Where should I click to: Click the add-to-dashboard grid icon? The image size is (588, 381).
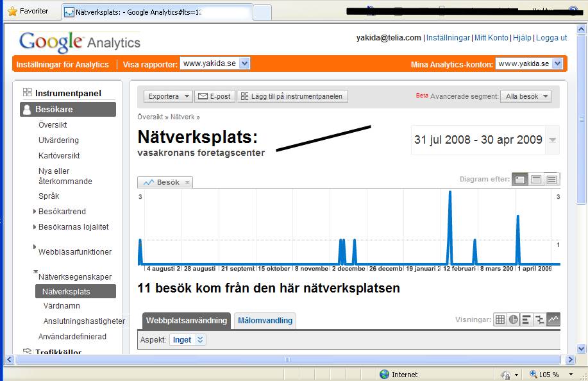click(x=244, y=96)
